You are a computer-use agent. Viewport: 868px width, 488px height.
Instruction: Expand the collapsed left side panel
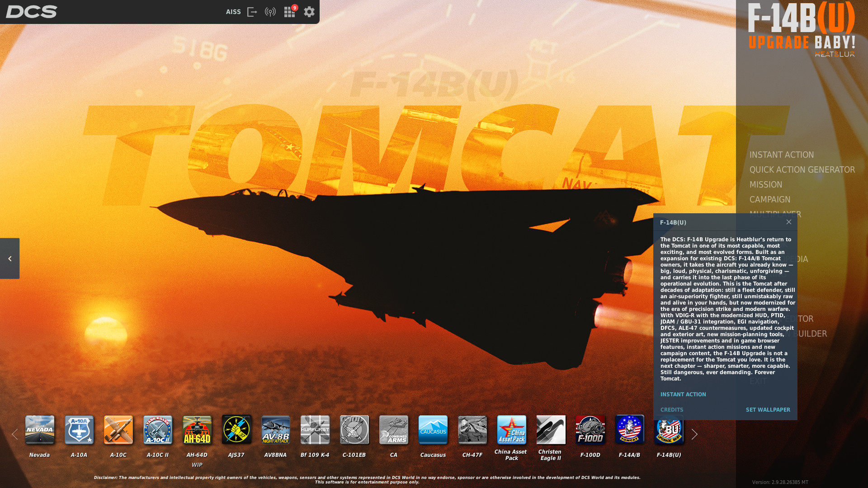pos(9,258)
